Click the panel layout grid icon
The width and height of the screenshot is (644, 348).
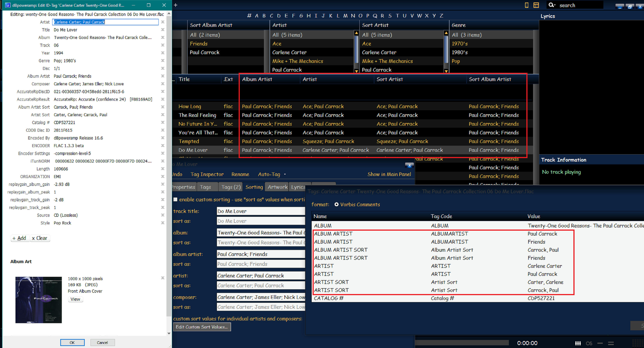pyautogui.click(x=536, y=5)
